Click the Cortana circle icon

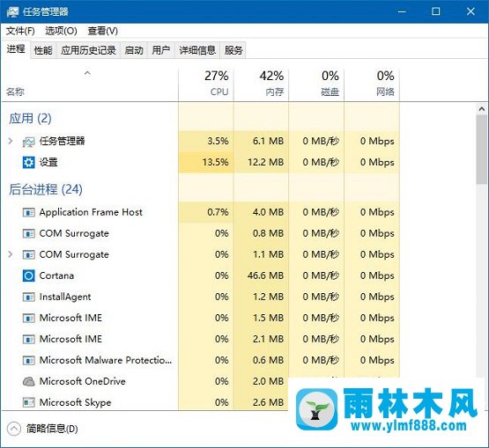coord(29,275)
